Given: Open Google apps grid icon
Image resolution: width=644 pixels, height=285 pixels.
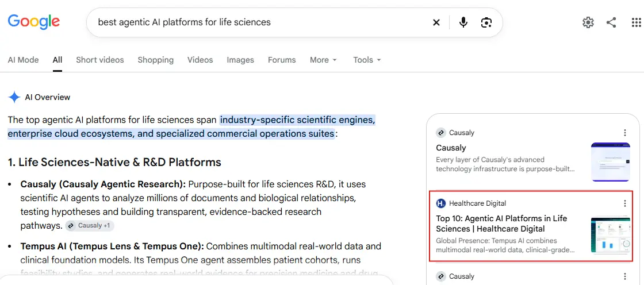Looking at the screenshot, I should click(636, 22).
